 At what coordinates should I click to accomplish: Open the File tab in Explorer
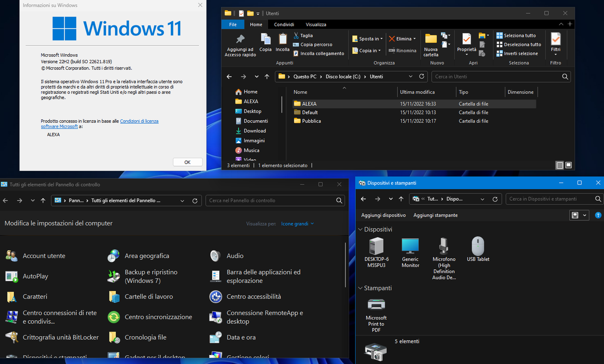tap(233, 25)
